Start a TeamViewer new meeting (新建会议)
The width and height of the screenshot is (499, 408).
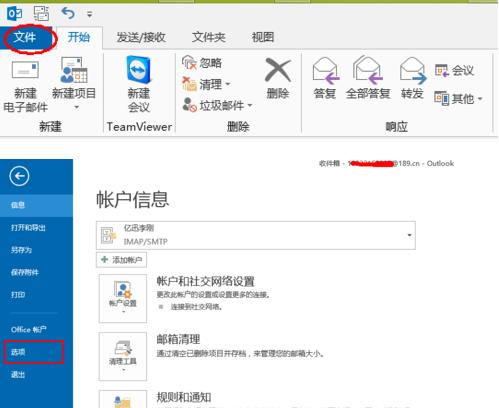[139, 70]
